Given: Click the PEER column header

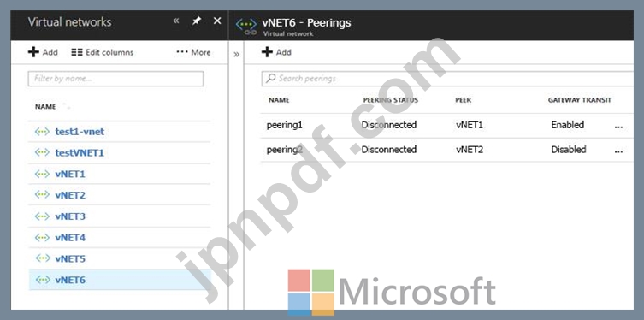Looking at the screenshot, I should tap(464, 100).
